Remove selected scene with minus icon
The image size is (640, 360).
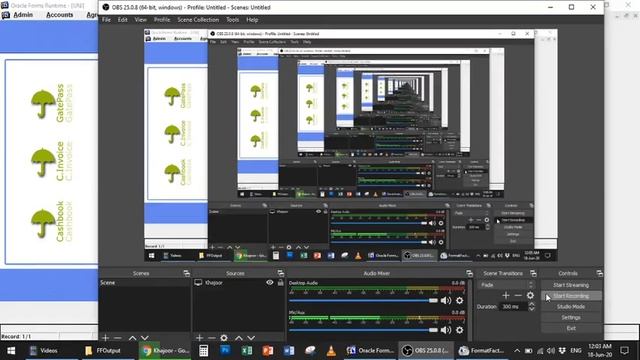coord(118,338)
